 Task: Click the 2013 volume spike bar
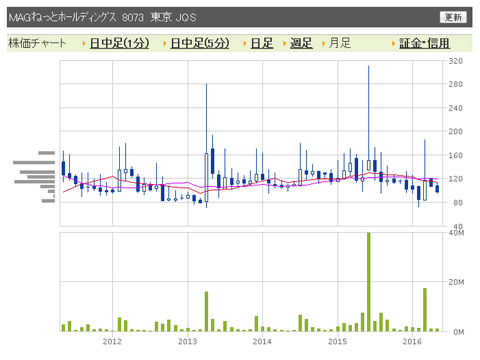206,311
